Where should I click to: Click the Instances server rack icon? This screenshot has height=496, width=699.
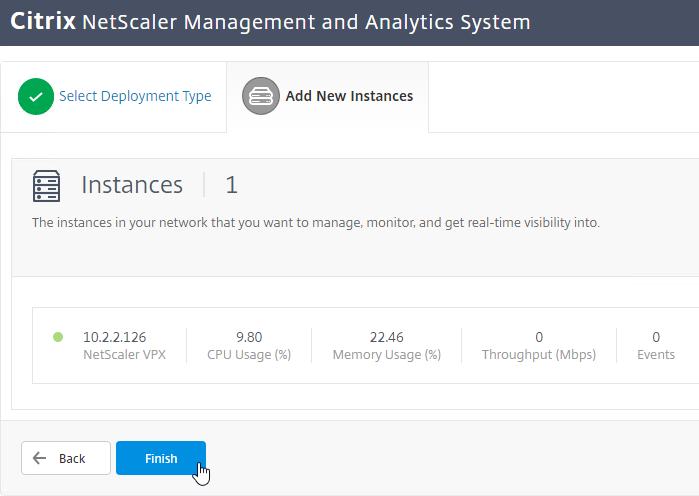point(46,186)
